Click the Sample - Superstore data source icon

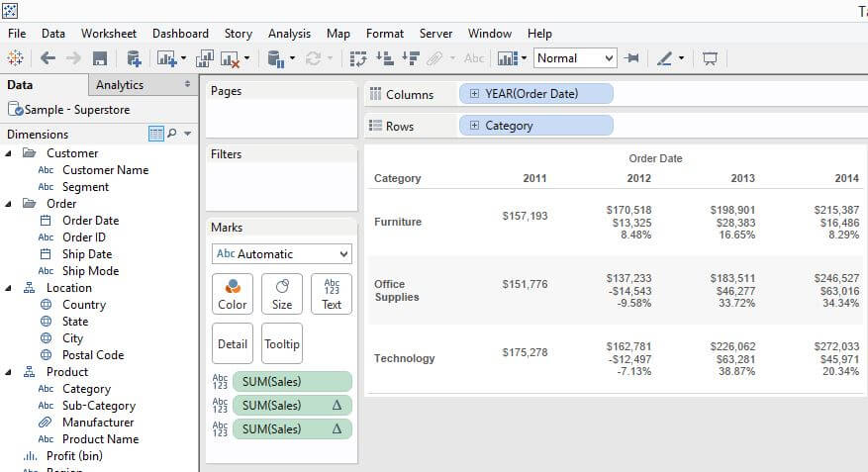tap(15, 109)
